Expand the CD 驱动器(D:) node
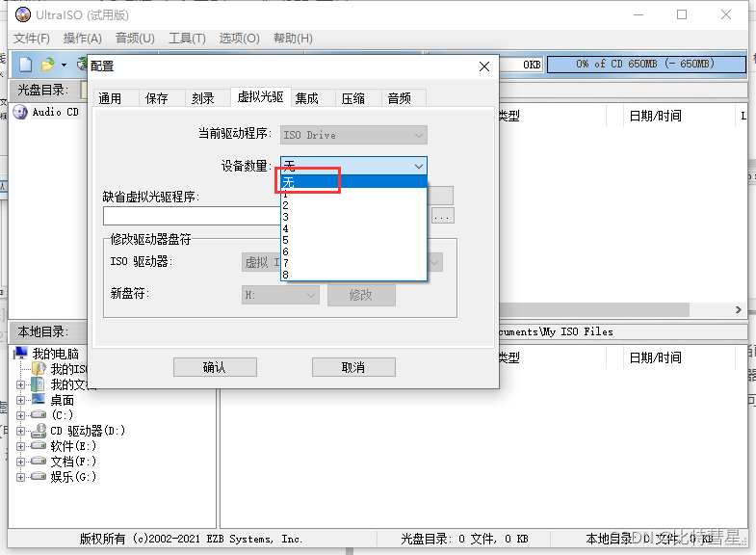The width and height of the screenshot is (756, 555). point(20,431)
